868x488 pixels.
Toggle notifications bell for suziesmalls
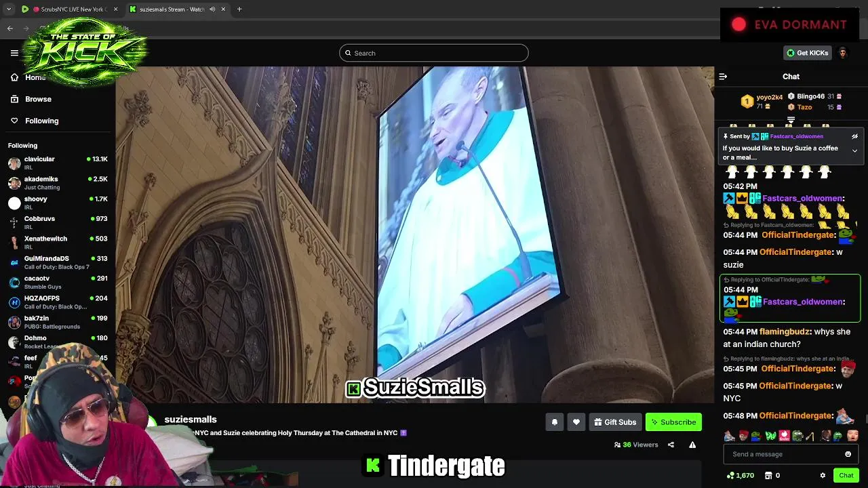(554, 422)
